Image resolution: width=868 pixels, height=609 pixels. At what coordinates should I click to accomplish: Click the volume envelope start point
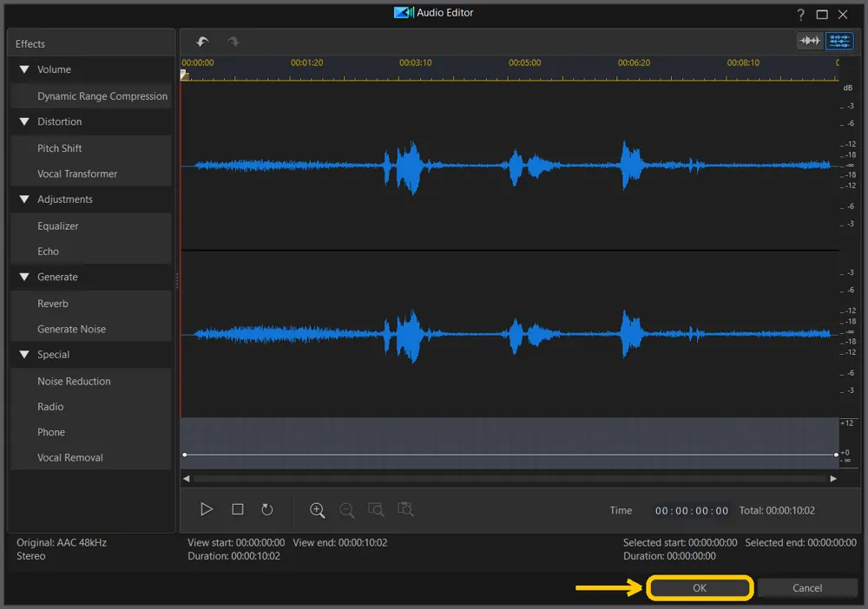(x=184, y=455)
